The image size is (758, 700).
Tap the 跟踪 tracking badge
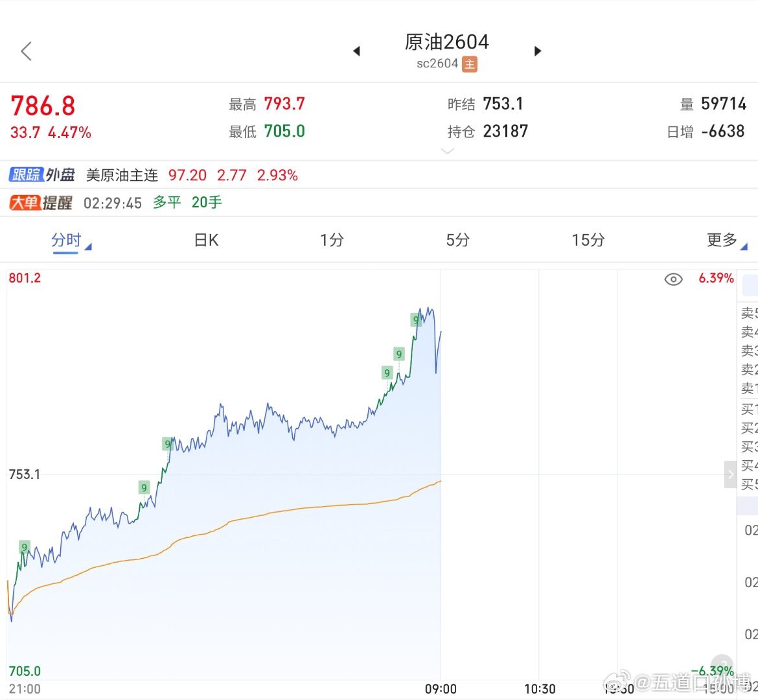(26, 175)
